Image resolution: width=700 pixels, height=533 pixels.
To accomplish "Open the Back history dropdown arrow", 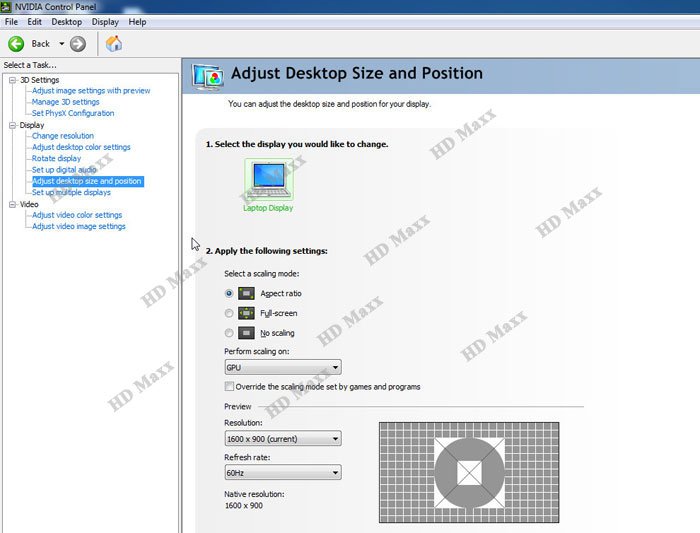I will tap(62, 44).
